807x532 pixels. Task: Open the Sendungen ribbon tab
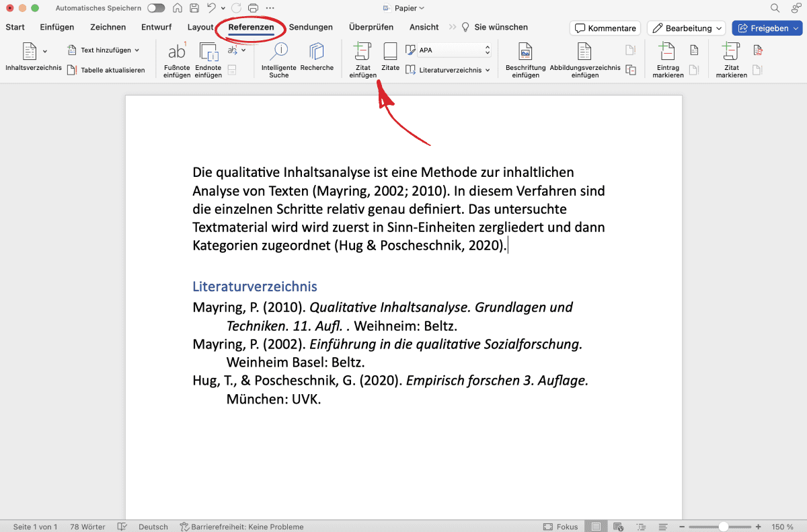(311, 27)
